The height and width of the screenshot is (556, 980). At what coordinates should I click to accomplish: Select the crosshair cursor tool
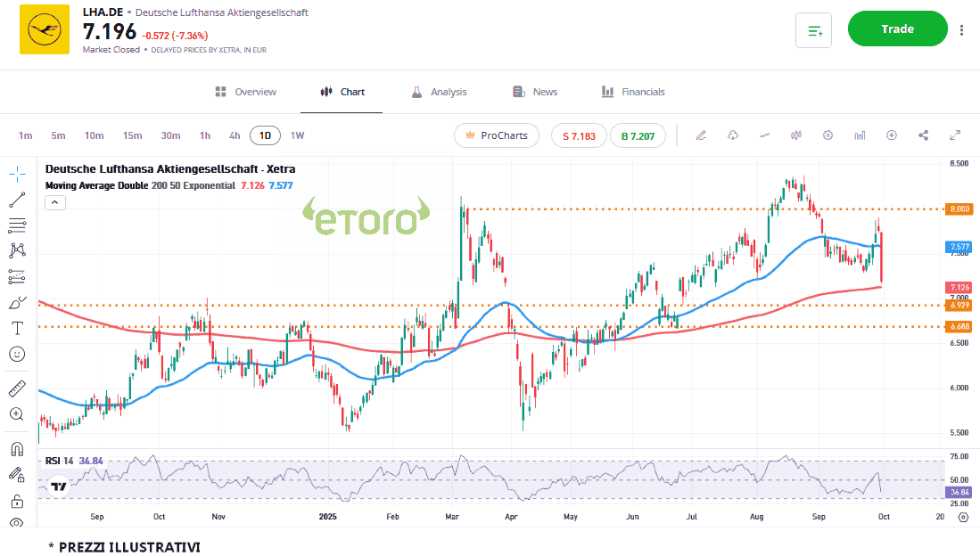17,174
